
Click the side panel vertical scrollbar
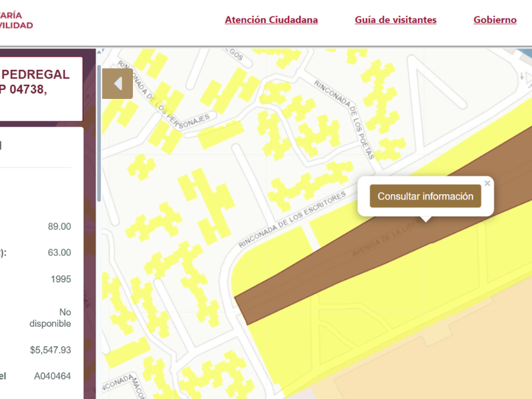pos(99,134)
